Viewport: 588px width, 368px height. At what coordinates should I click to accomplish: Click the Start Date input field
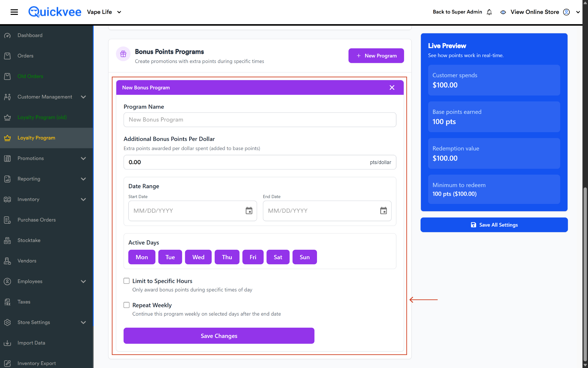pos(193,211)
